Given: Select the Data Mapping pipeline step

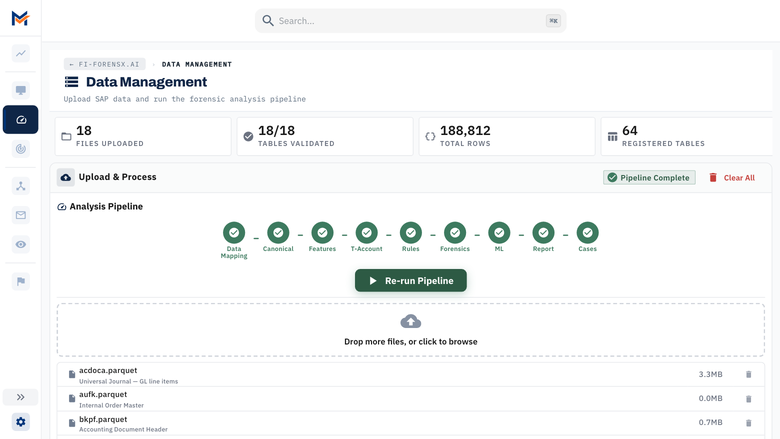Looking at the screenshot, I should [234, 240].
